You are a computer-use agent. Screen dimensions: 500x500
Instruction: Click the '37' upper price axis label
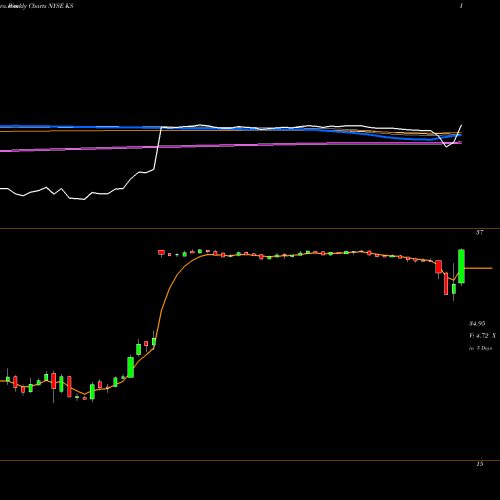[479, 233]
